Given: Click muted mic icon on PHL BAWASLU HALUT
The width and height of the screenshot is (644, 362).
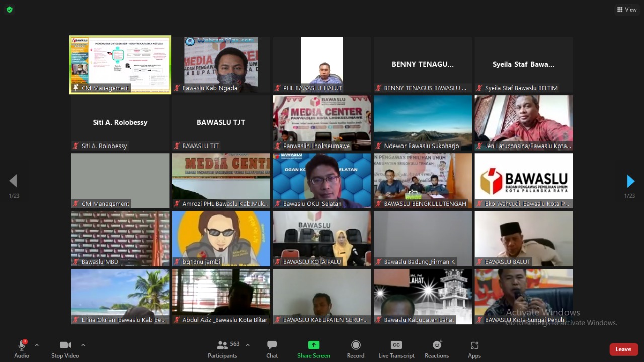Looking at the screenshot, I should click(x=278, y=88).
